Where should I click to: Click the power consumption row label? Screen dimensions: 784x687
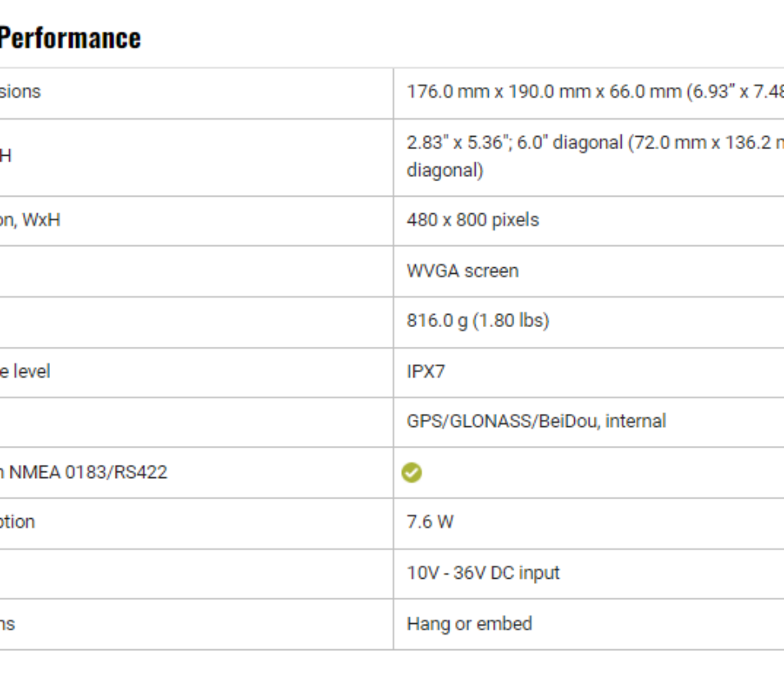tap(17, 522)
